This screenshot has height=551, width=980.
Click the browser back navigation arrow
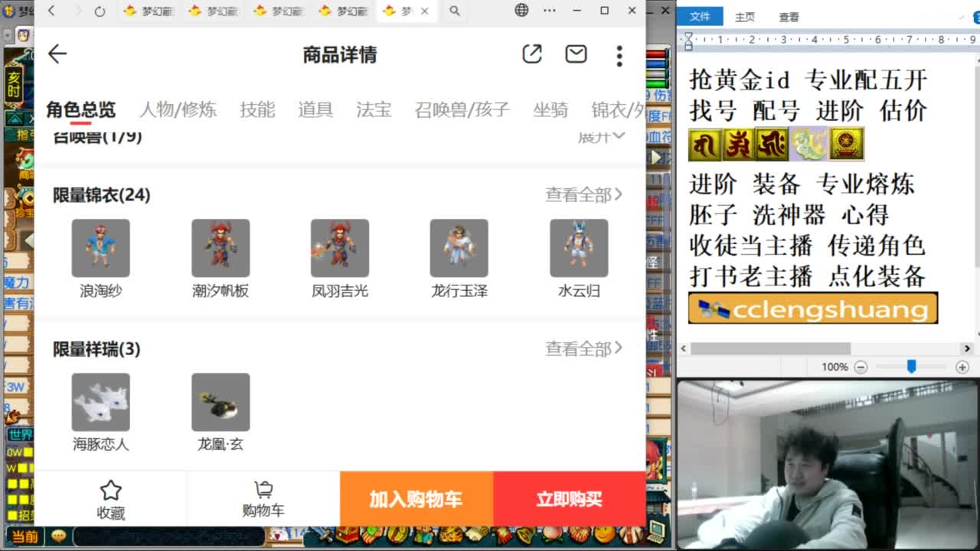[51, 11]
